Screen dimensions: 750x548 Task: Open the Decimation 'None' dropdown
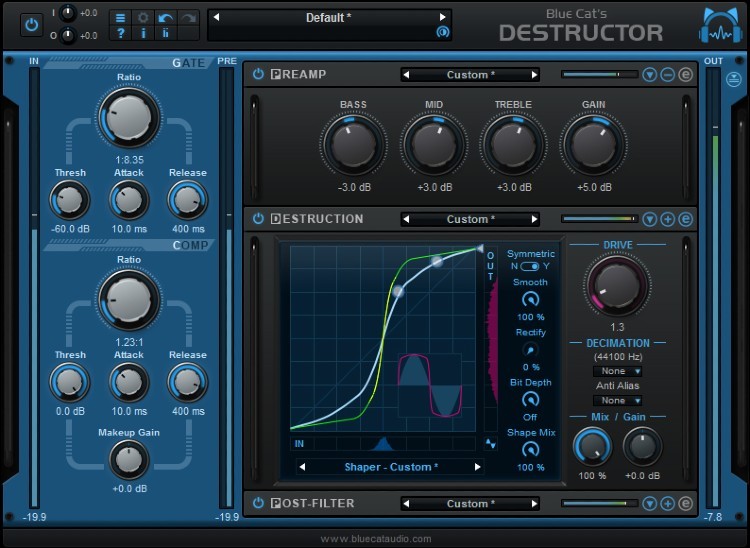tap(616, 371)
